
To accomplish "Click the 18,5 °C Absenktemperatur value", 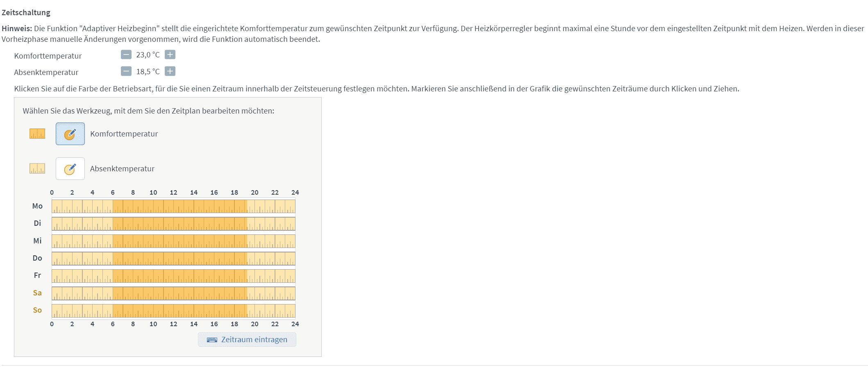I will (148, 71).
